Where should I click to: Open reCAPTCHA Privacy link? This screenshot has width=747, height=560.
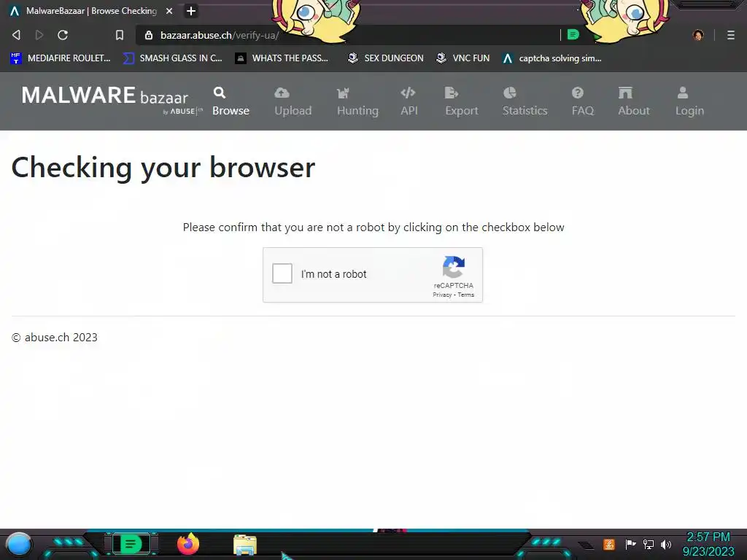pos(442,295)
